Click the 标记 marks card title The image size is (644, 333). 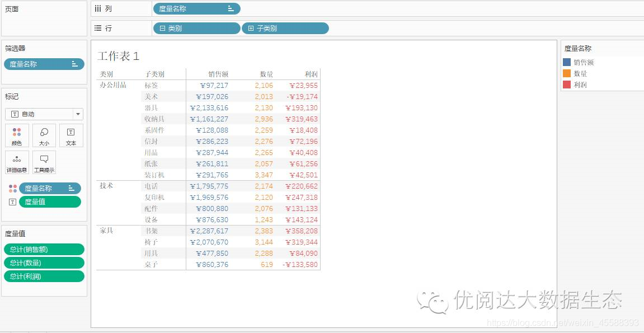tap(12, 97)
